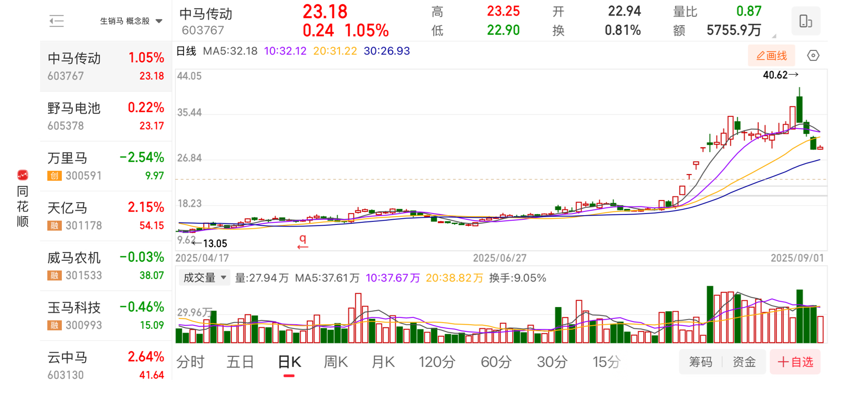Open the landscape/layout switch icon at top right
The image size is (868, 399).
click(806, 21)
